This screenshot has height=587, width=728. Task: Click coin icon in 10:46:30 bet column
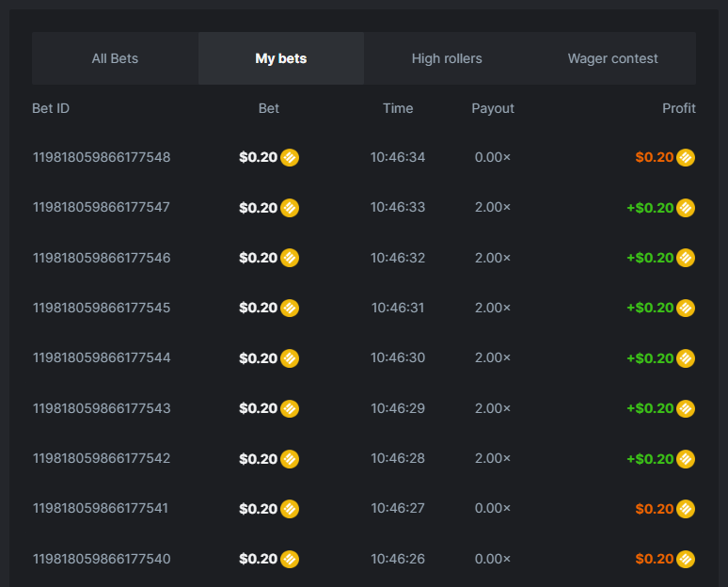coord(290,358)
